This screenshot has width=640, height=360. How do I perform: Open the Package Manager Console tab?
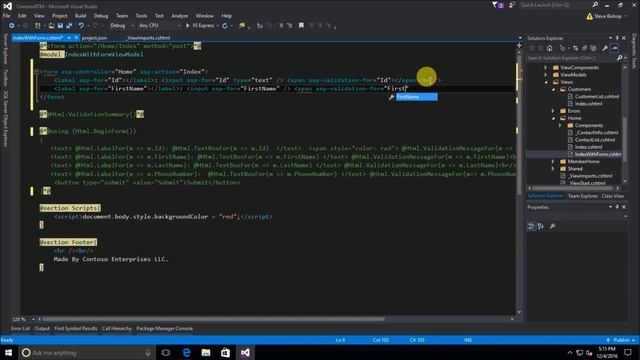(x=164, y=329)
